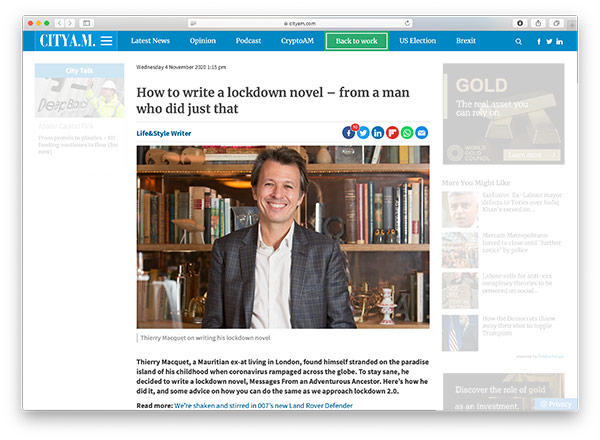Share article via green WhatsApp button

click(407, 133)
